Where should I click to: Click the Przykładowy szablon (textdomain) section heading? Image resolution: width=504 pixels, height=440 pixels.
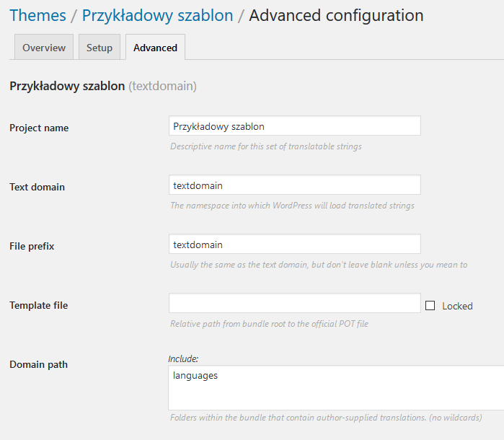(102, 87)
